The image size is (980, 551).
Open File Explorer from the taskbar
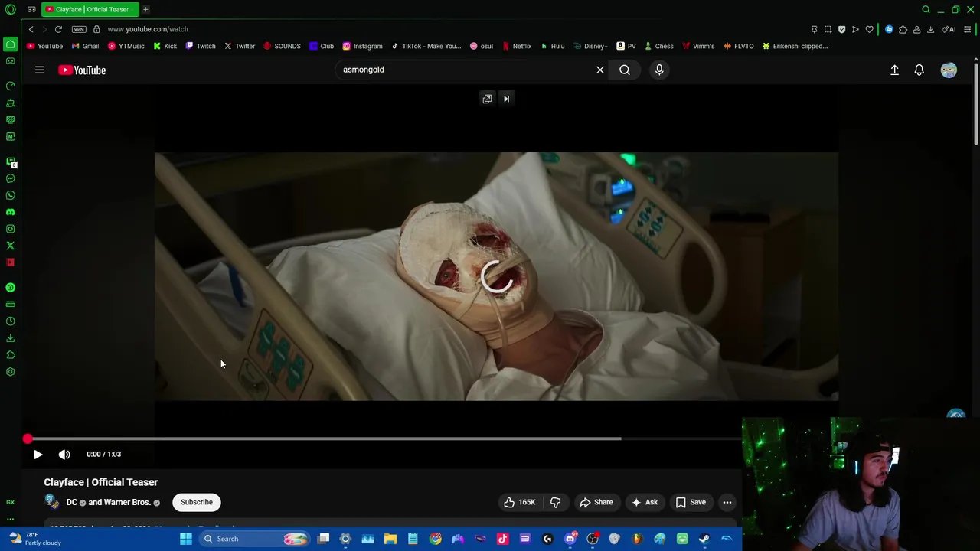point(390,539)
